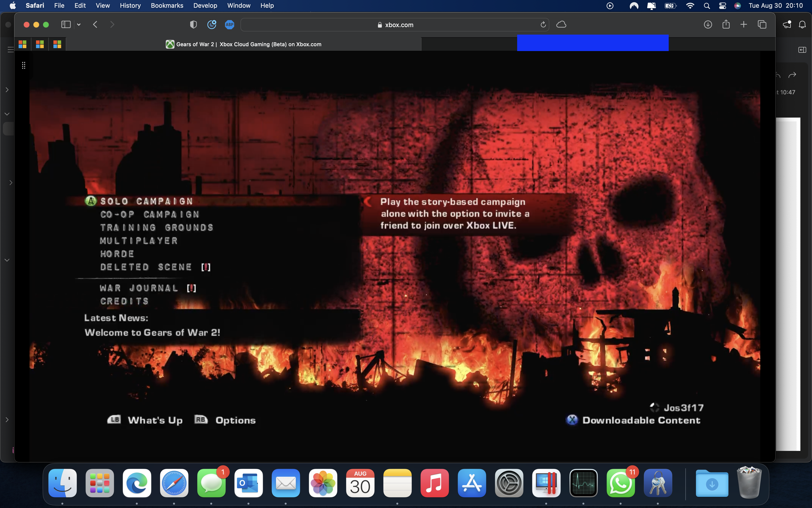Go back with the Safari back arrow
Viewport: 812px width, 508px height.
click(x=95, y=24)
